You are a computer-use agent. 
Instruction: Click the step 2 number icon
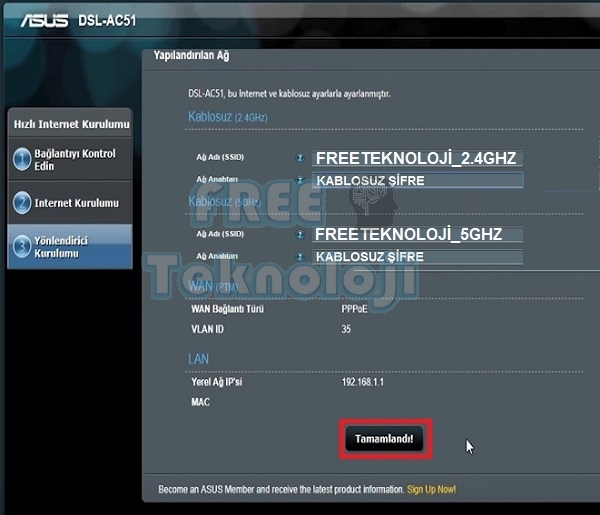point(21,203)
